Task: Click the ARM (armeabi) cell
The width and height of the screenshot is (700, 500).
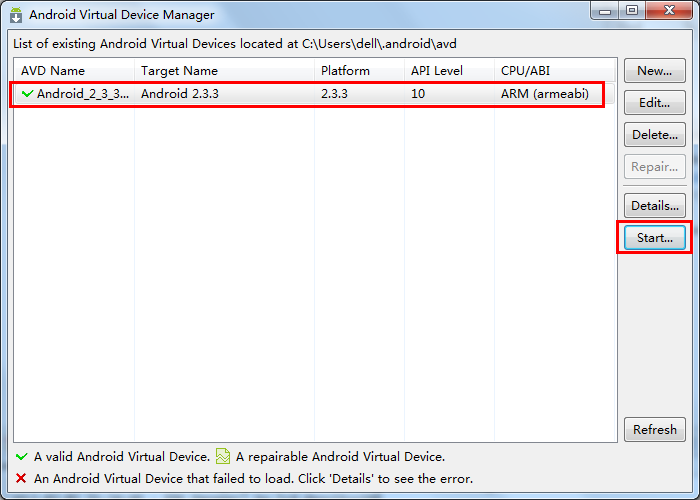Action: click(545, 94)
